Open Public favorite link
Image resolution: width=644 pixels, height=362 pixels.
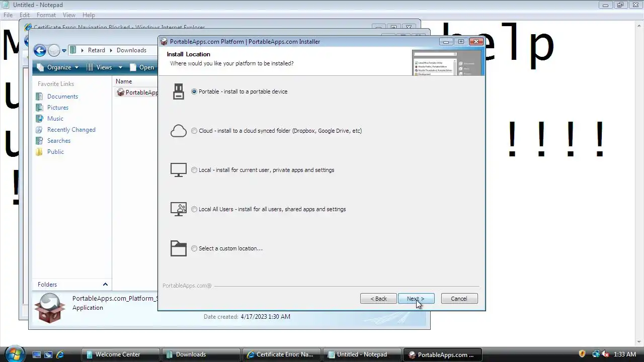click(x=55, y=152)
